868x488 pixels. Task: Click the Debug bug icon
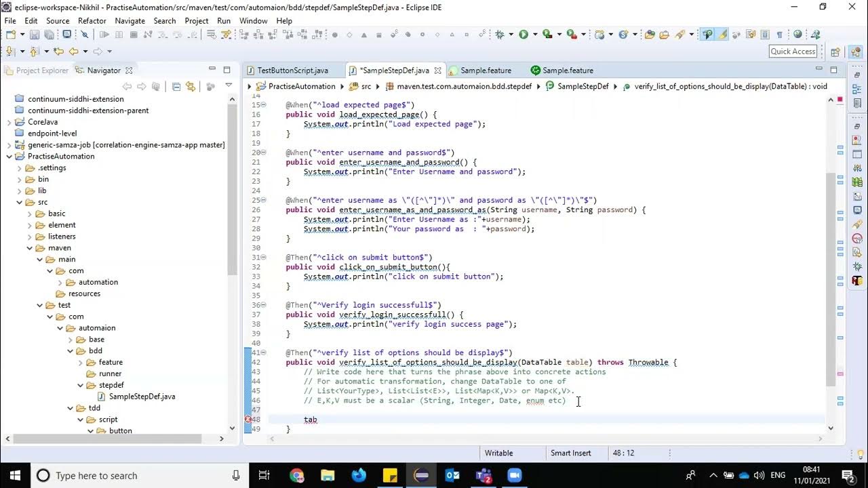pos(499,34)
